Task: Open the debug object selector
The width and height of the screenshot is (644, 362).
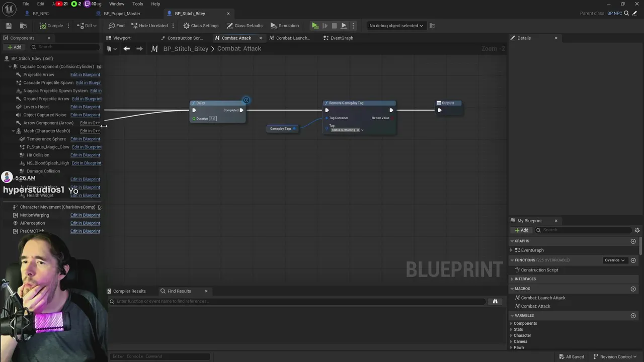Action: click(396, 26)
